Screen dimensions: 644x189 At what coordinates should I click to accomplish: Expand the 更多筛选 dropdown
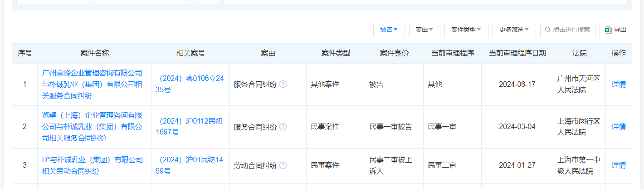[x=514, y=30]
